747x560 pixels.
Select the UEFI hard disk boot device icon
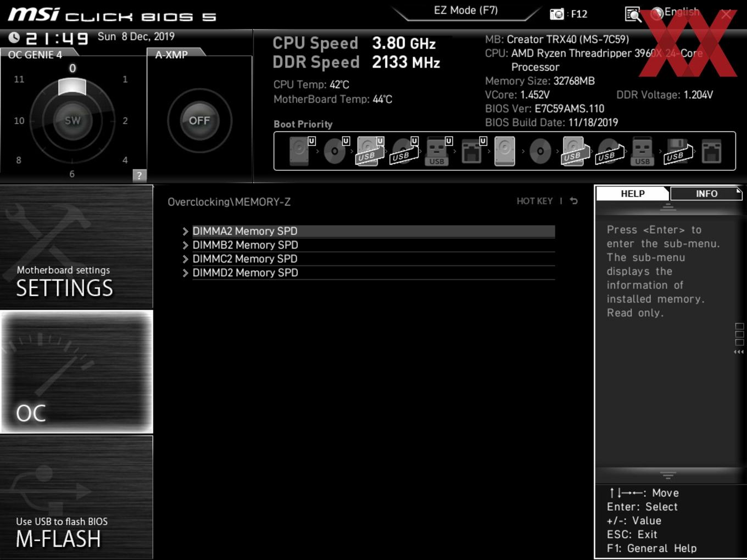[x=300, y=151]
